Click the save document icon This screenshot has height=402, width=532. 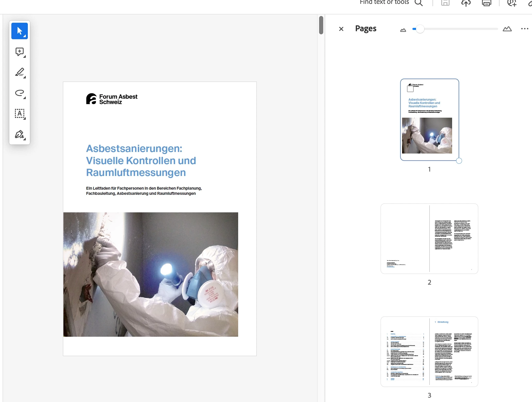(445, 3)
